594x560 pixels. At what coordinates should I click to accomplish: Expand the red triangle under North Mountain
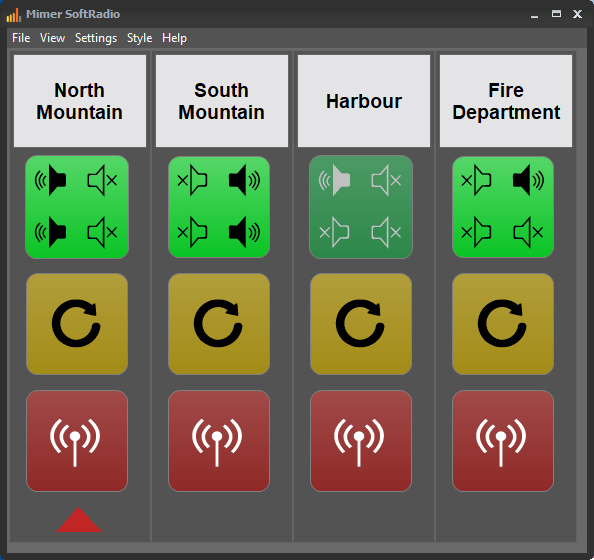79,520
